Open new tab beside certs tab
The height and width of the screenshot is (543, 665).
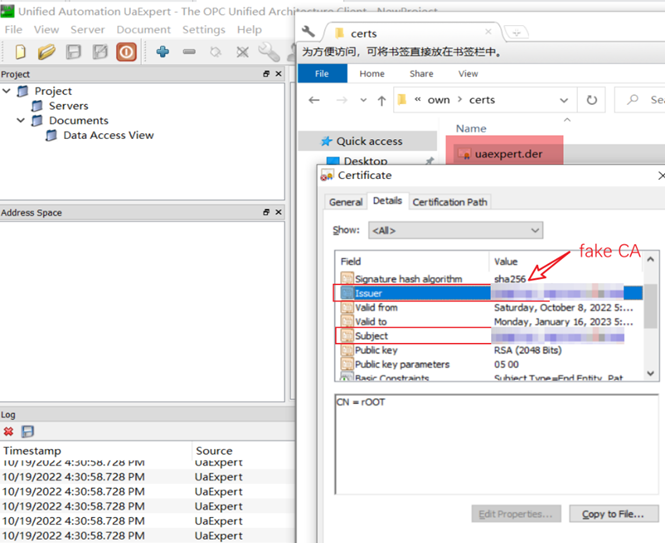(516, 32)
